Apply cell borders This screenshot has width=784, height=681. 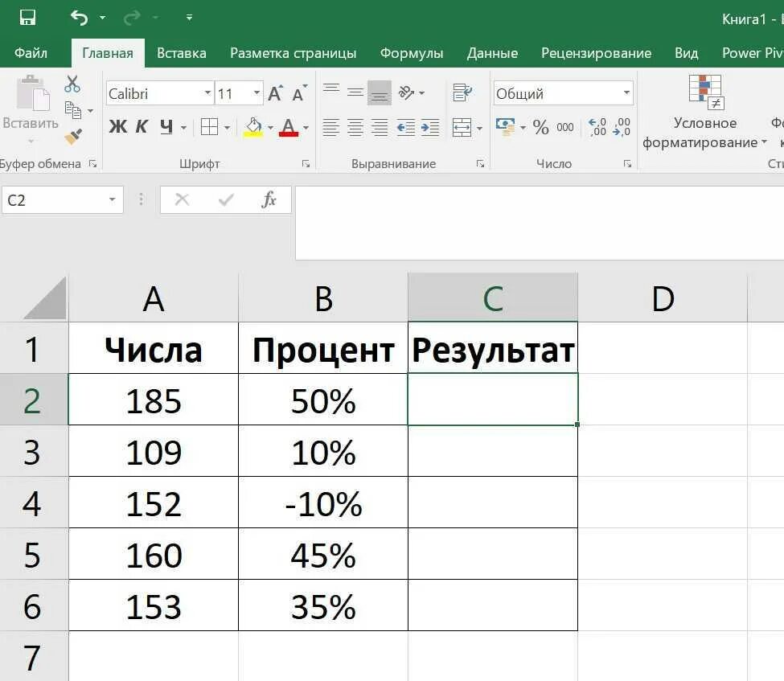pyautogui.click(x=209, y=127)
